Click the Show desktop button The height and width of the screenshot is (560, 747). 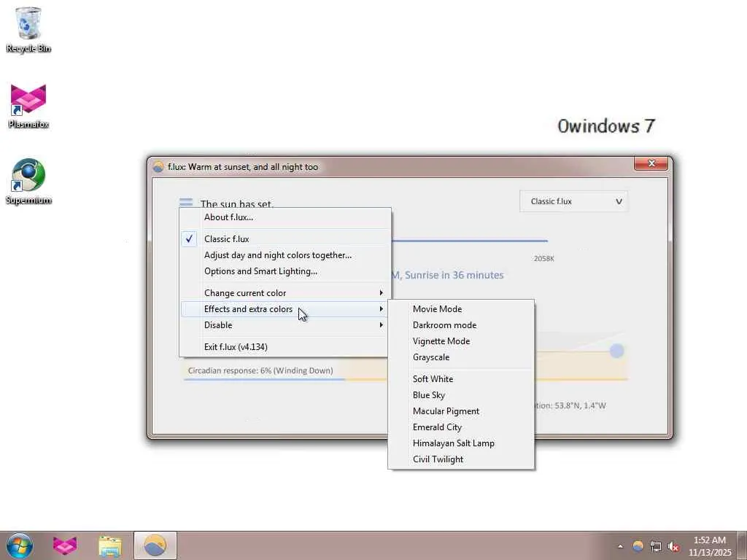(742, 545)
